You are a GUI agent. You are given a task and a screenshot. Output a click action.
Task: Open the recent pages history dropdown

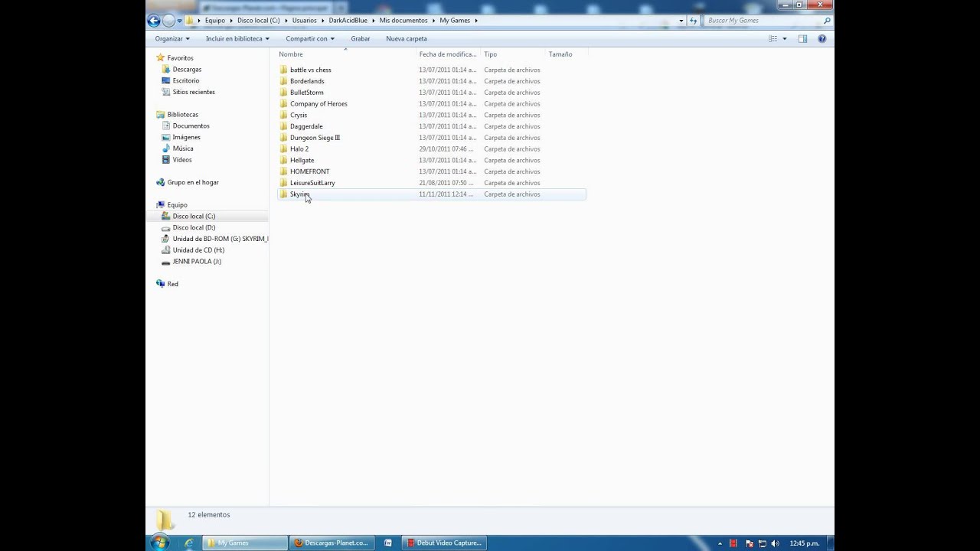click(180, 21)
